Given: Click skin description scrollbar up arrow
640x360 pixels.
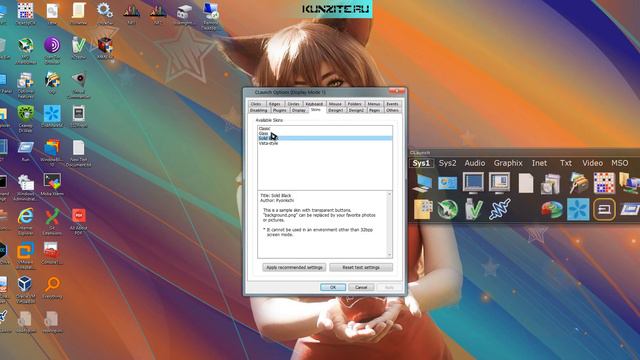Looking at the screenshot, I should (x=389, y=194).
